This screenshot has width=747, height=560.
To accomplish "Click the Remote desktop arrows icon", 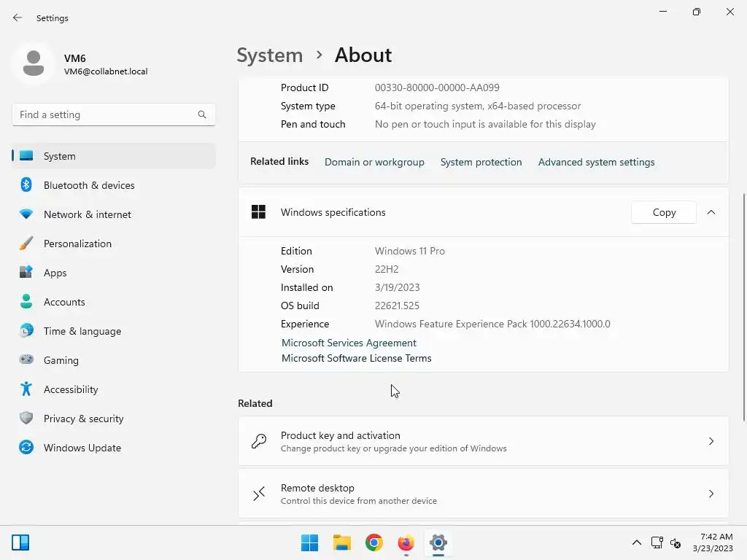I will tap(259, 494).
